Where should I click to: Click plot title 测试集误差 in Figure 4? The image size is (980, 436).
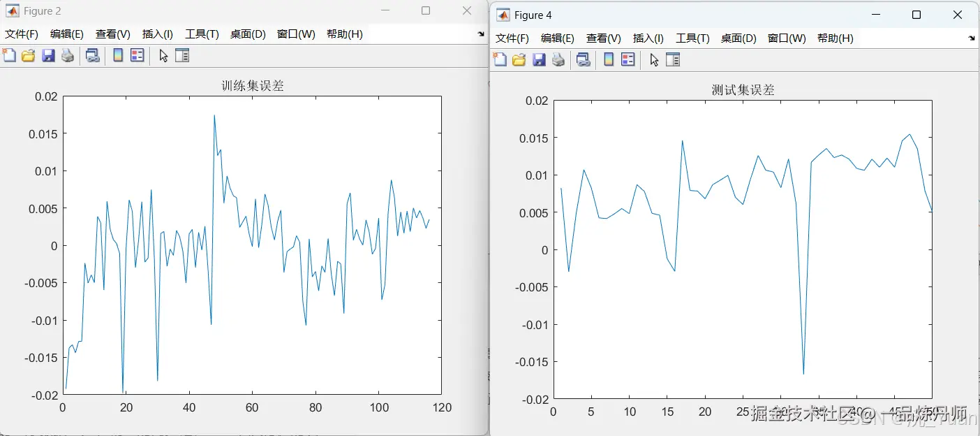tap(743, 90)
